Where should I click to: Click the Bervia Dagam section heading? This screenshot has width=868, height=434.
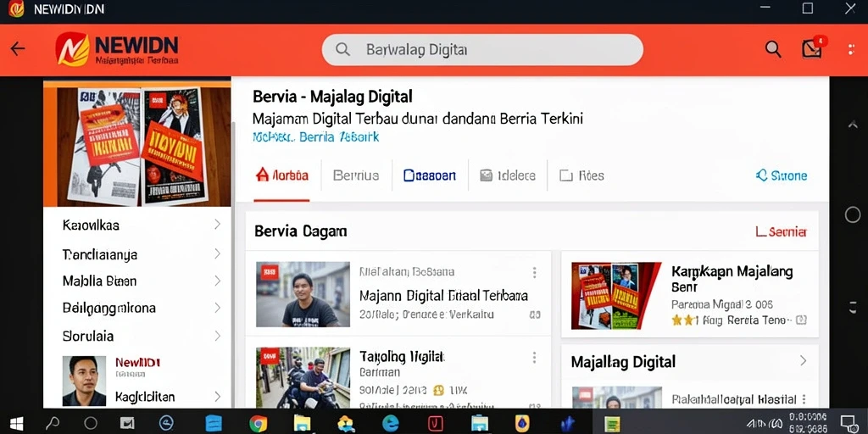pos(301,231)
